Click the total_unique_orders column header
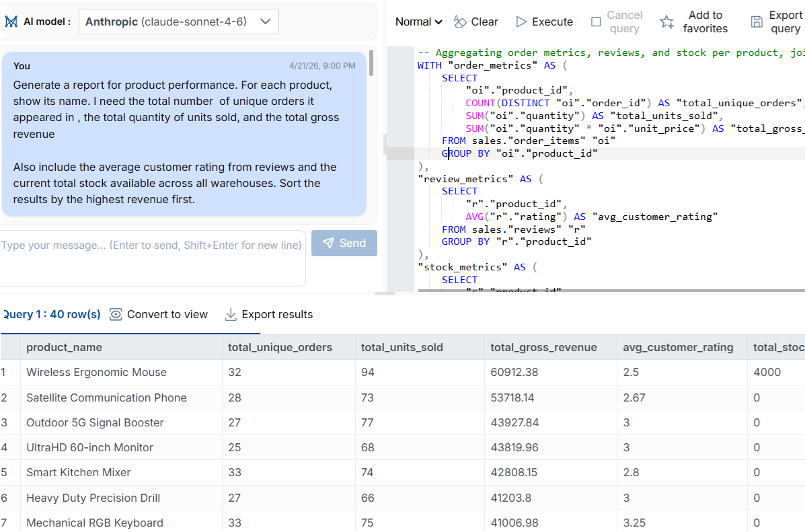Viewport: 805px width, 532px height. (x=288, y=347)
